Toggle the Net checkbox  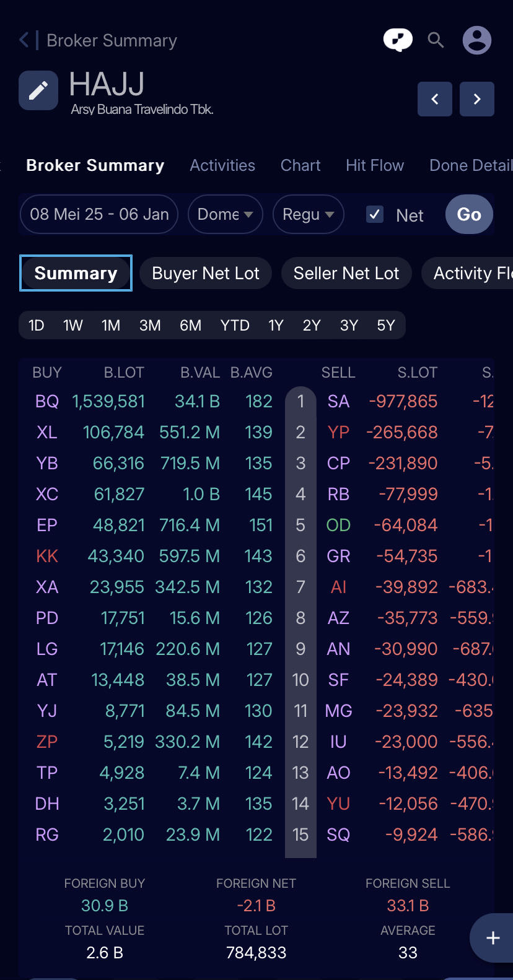tap(375, 215)
